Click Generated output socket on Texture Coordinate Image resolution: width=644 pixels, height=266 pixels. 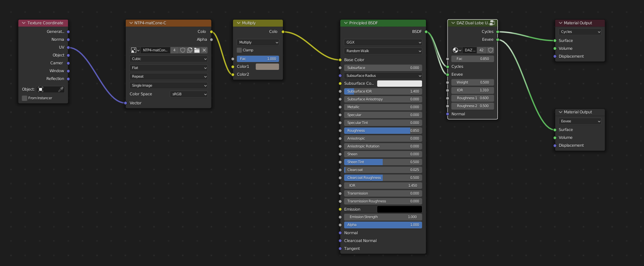click(68, 32)
